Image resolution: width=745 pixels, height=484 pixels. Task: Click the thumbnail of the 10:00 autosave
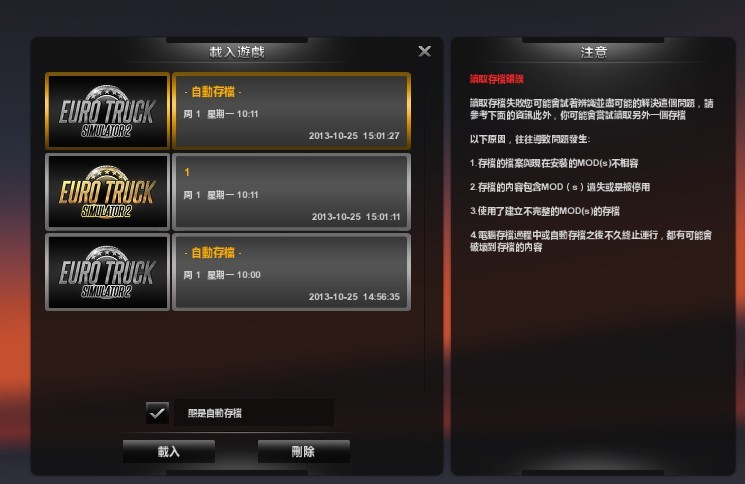107,272
